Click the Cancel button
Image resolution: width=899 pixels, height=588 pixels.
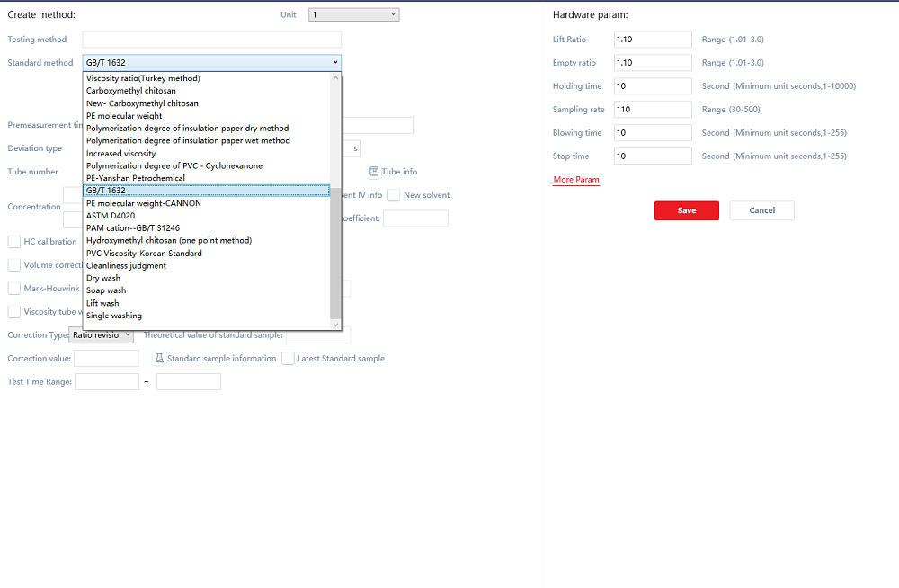tap(761, 210)
